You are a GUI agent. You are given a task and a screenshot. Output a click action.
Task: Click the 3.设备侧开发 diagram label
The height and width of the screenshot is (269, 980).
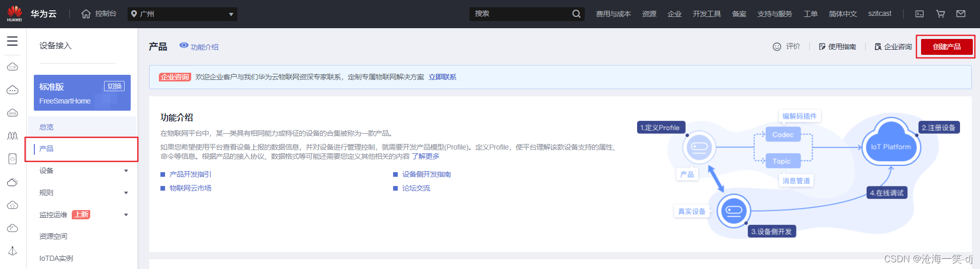point(771,232)
